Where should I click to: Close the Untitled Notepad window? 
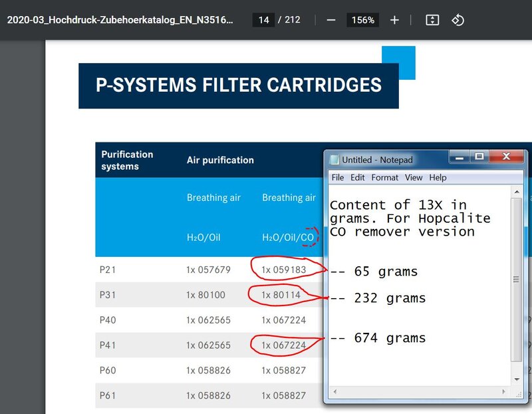(506, 157)
